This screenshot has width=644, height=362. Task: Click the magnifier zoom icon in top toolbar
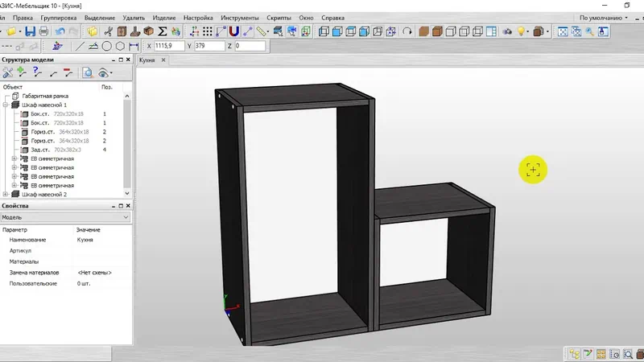[589, 31]
